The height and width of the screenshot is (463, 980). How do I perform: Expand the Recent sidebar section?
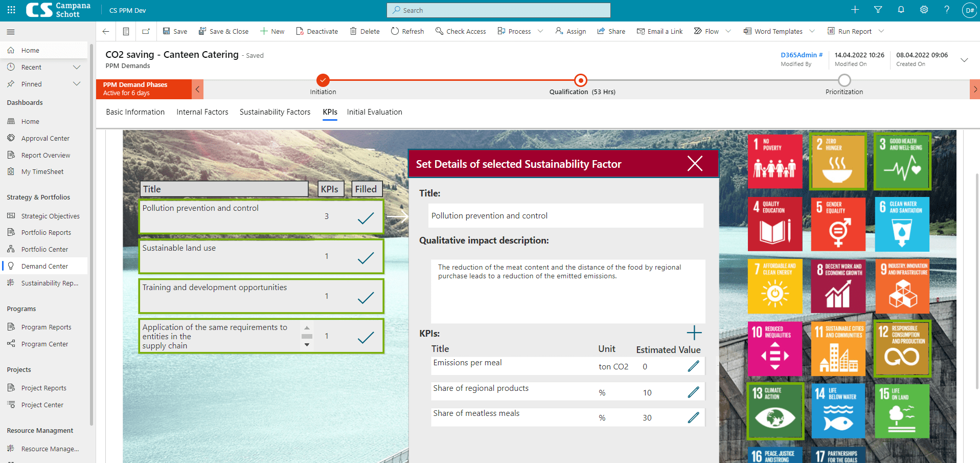77,67
